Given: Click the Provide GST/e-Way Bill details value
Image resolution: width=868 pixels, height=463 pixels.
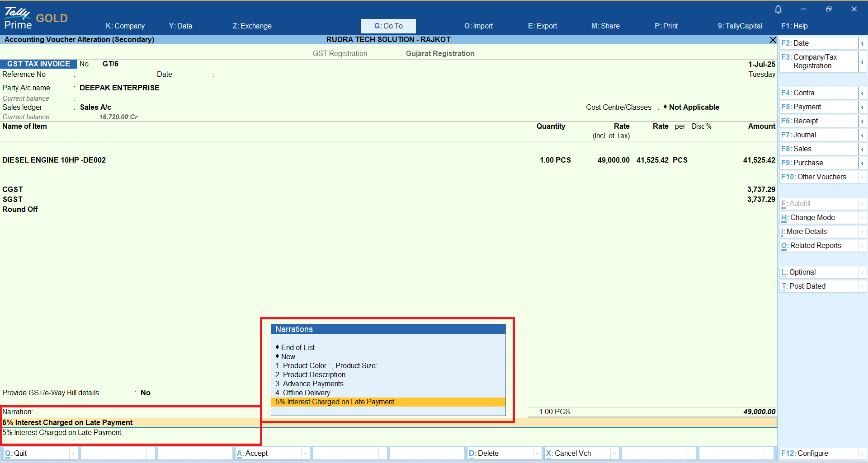Looking at the screenshot, I should (145, 393).
